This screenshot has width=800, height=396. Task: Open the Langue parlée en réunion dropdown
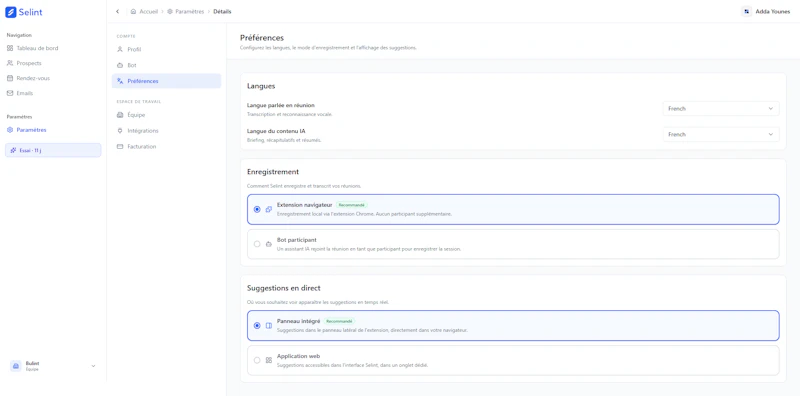pos(721,109)
